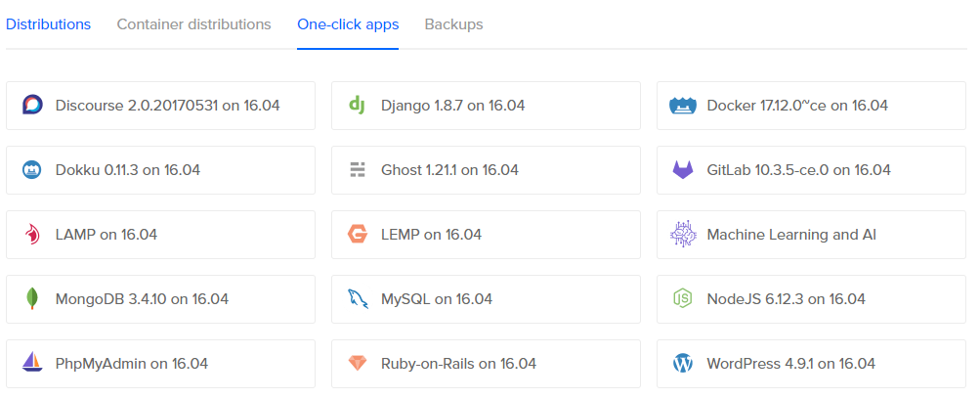Click the Dokku round blue logo
The height and width of the screenshot is (399, 980).
coord(32,170)
